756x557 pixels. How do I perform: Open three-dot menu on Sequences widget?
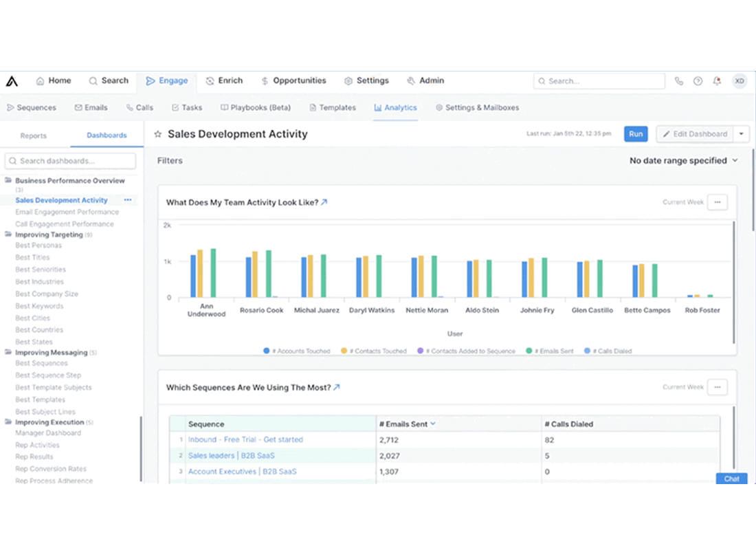718,387
